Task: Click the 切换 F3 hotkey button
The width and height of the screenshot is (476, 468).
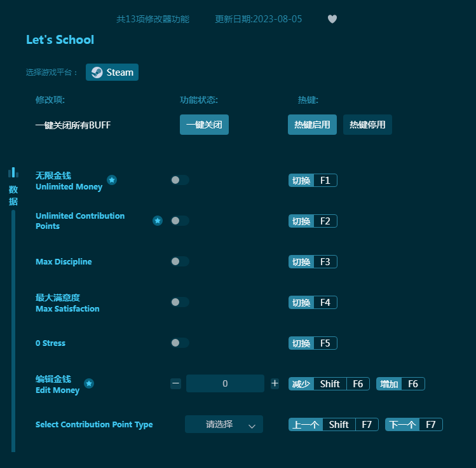Action: [313, 262]
